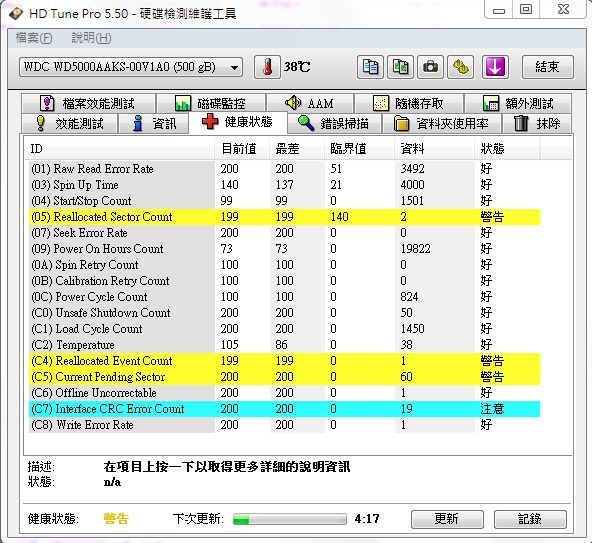The width and height of the screenshot is (592, 543).
Task: Open the options gear icon
Action: click(461, 67)
